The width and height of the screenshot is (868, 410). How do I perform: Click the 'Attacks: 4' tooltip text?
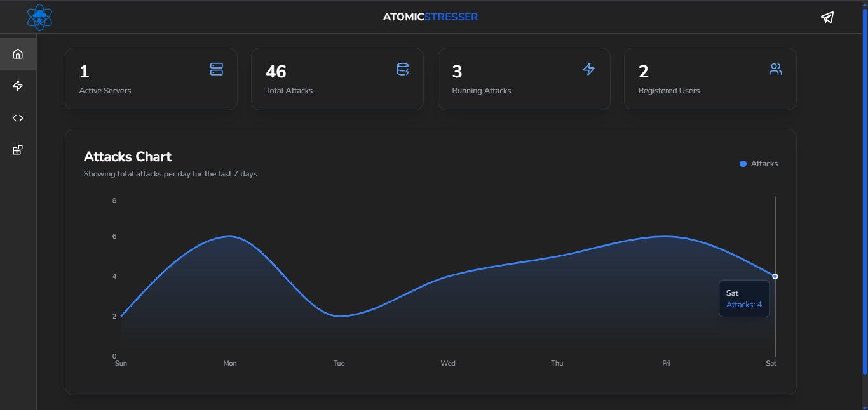pos(744,305)
